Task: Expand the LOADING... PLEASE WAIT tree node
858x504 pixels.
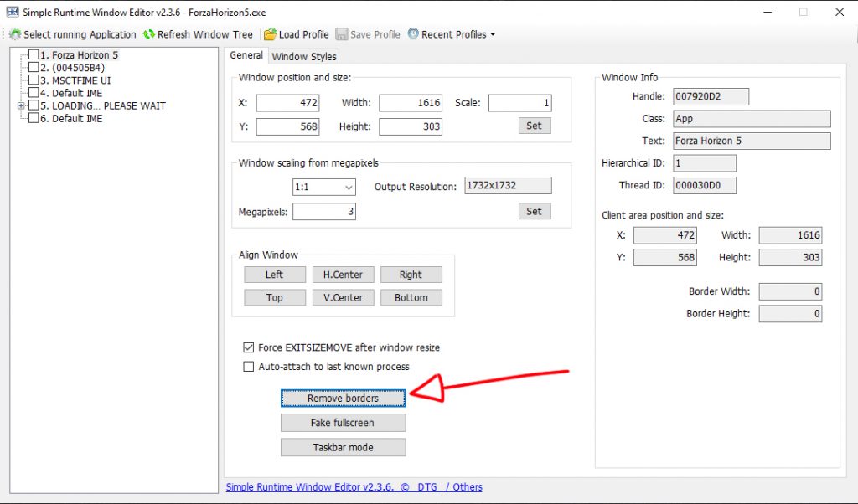Action: tap(20, 106)
